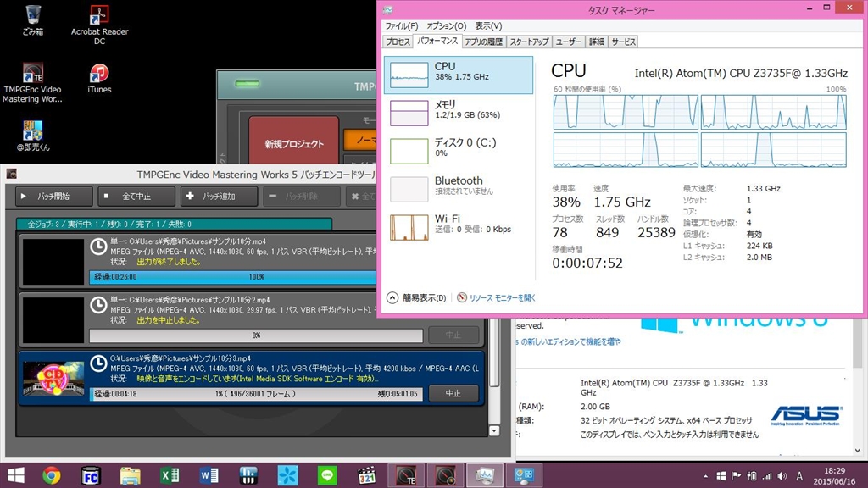The height and width of the screenshot is (488, 868).
Task: Click the disabled バッチ削除 button
Action: pyautogui.click(x=301, y=197)
